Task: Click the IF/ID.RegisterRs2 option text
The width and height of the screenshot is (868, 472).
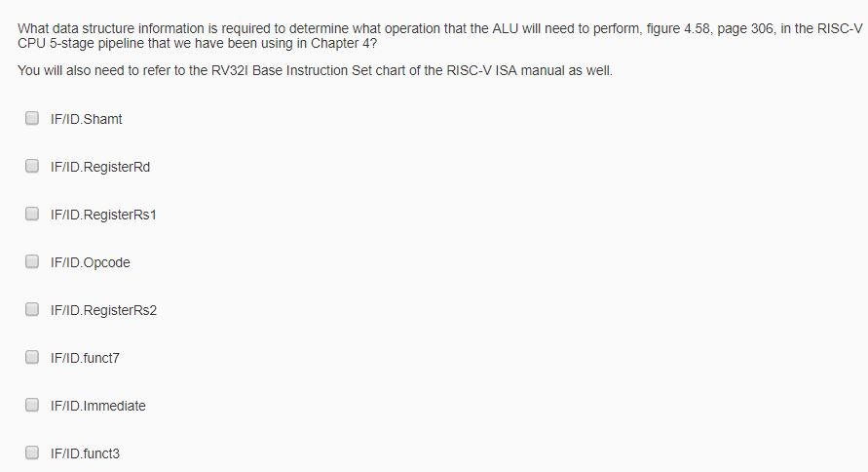Action: point(103,310)
